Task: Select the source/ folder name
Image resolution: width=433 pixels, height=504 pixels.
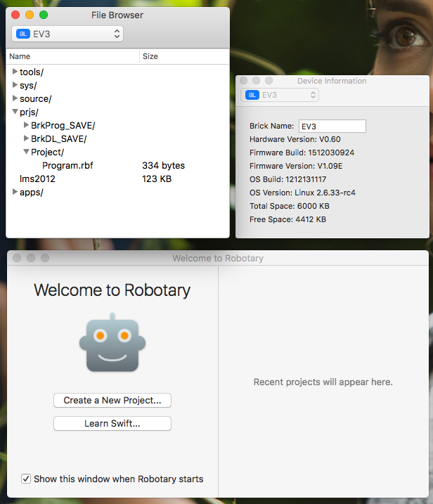Action: [35, 98]
